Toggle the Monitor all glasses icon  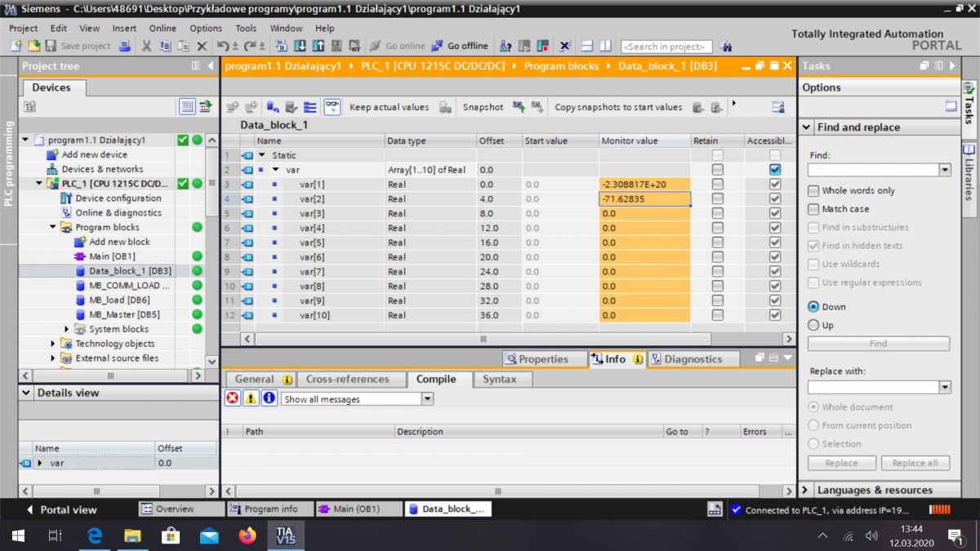[332, 107]
